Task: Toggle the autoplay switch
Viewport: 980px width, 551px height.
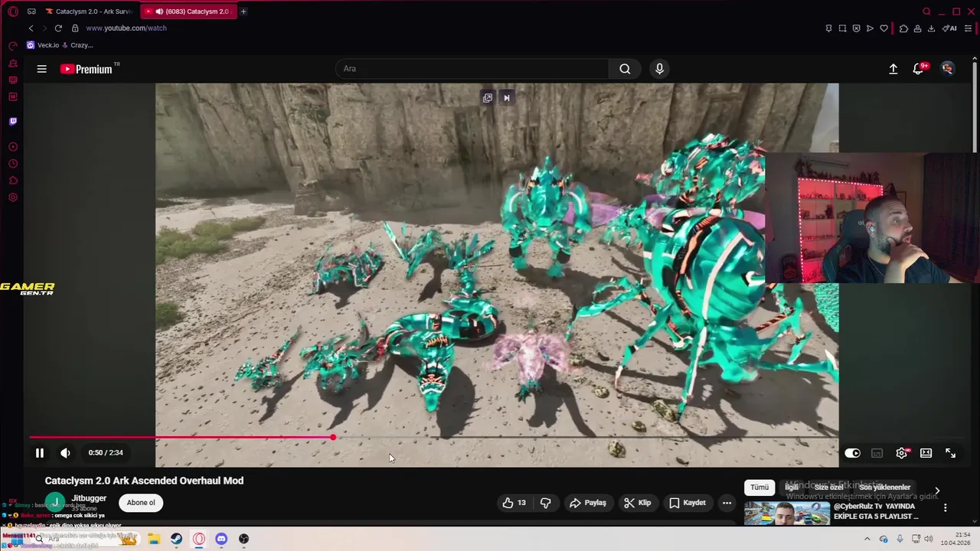Action: coord(852,453)
